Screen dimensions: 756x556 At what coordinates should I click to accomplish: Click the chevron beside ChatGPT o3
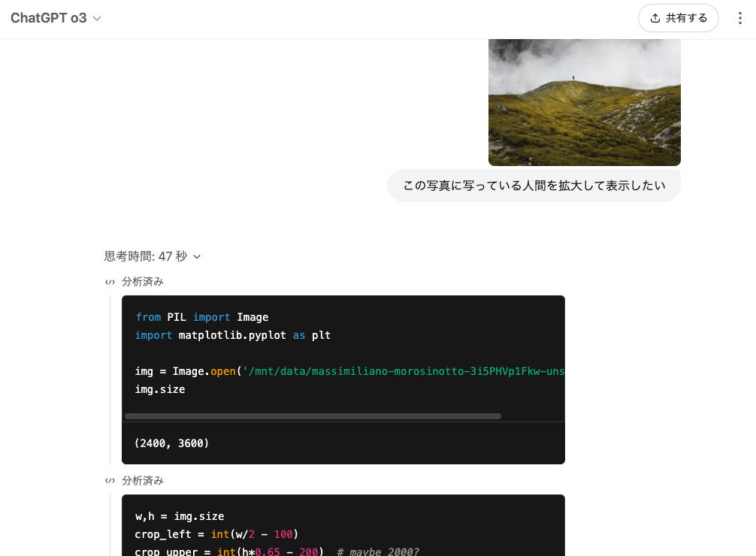[97, 19]
